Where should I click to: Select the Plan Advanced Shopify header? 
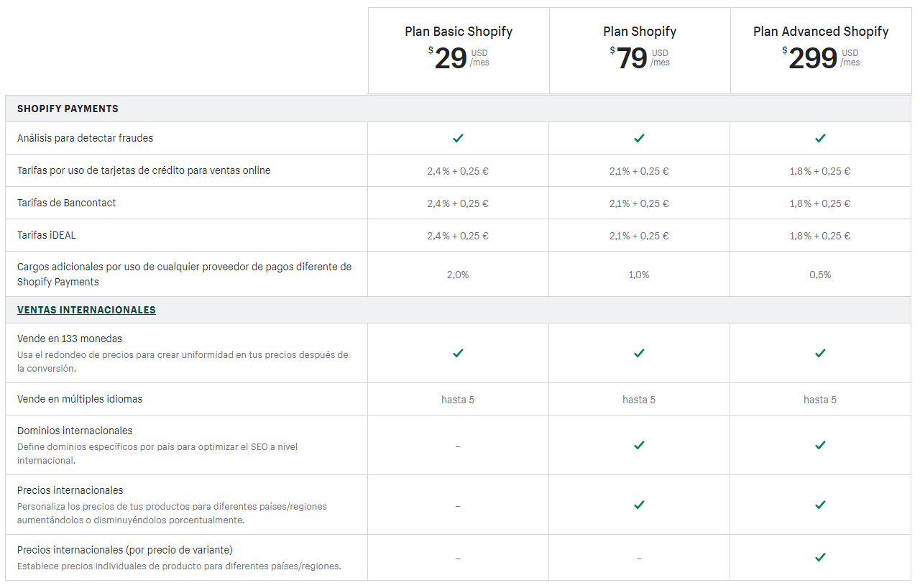point(821,32)
